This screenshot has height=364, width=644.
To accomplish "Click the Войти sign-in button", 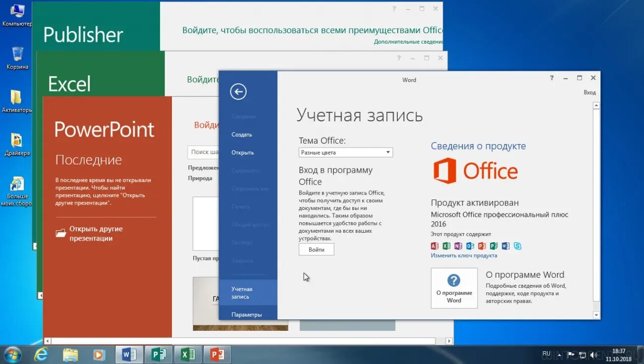I will [x=317, y=250].
